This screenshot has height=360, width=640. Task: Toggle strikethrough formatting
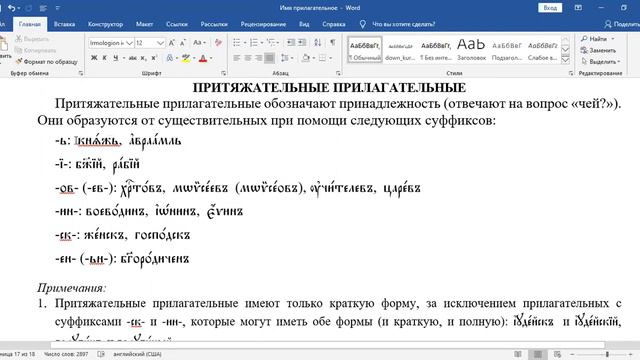133,58
